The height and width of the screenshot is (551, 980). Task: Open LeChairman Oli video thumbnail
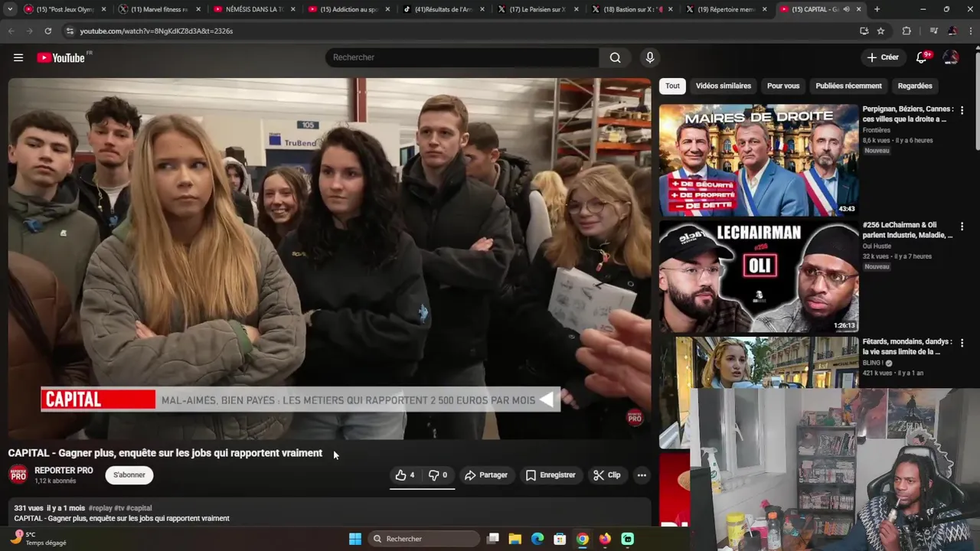point(759,276)
